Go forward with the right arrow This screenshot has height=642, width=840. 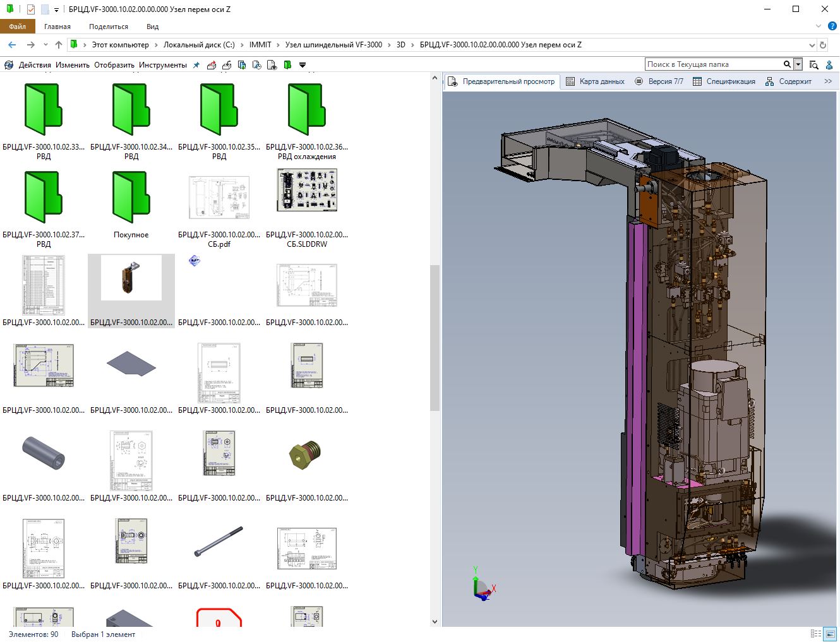30,45
